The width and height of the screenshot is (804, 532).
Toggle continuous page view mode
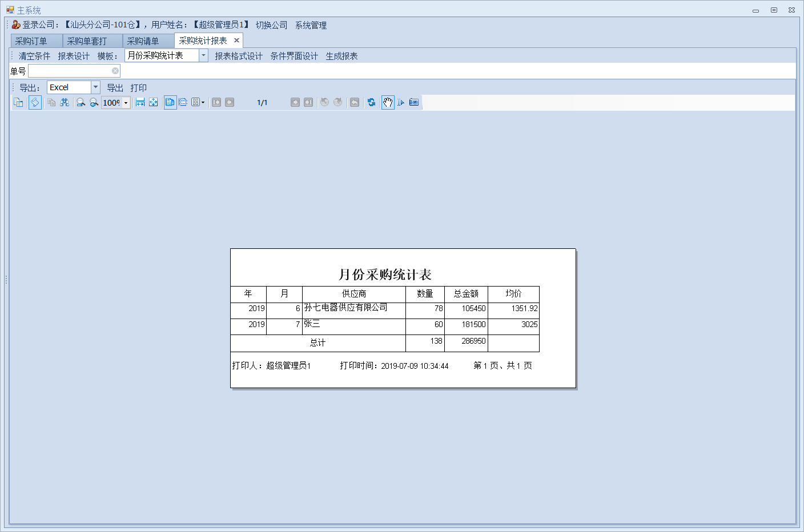click(x=183, y=102)
